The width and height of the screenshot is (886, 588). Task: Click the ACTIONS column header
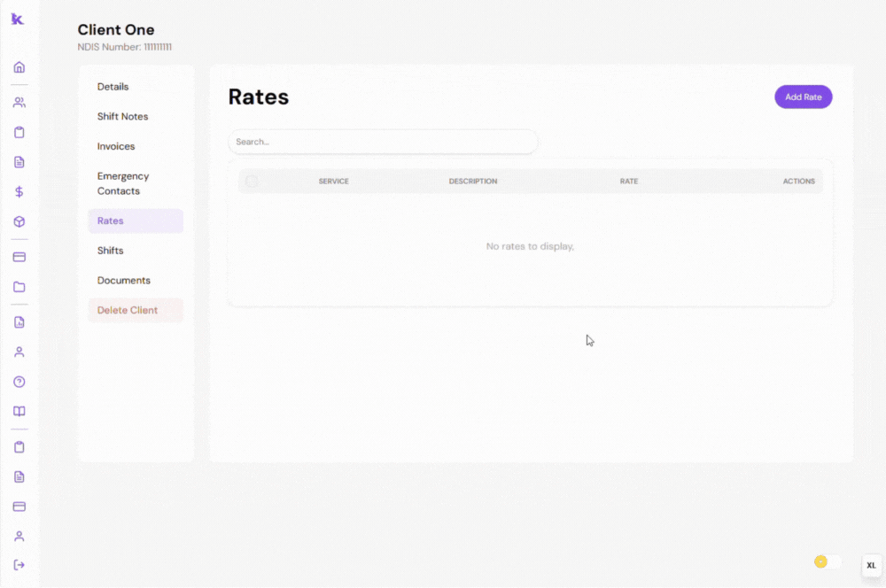tap(798, 182)
